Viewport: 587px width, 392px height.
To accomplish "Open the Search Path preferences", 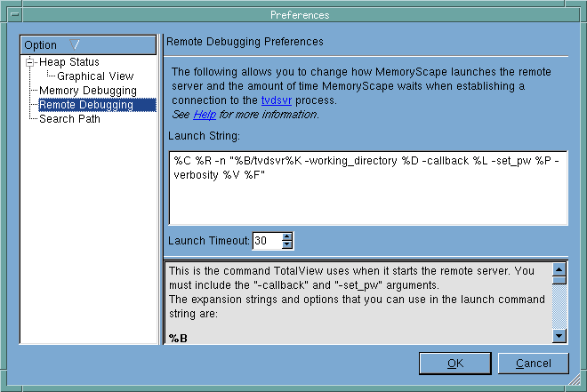I will click(69, 119).
